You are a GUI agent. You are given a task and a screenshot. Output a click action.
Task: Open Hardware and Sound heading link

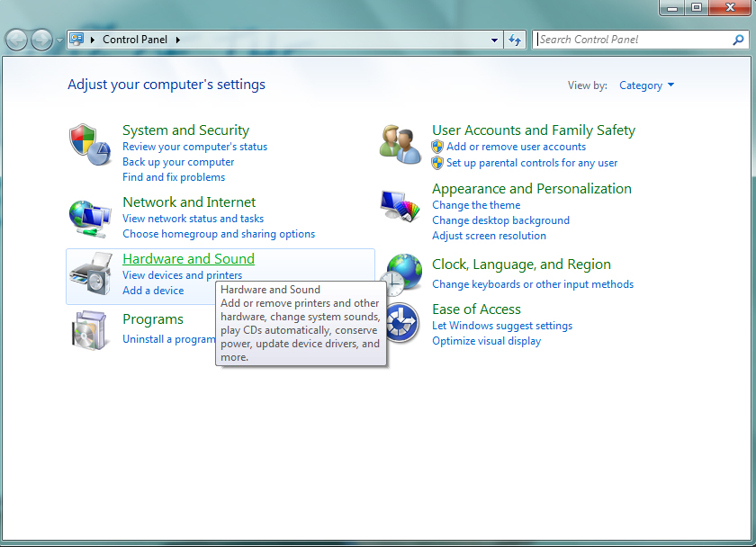tap(188, 259)
